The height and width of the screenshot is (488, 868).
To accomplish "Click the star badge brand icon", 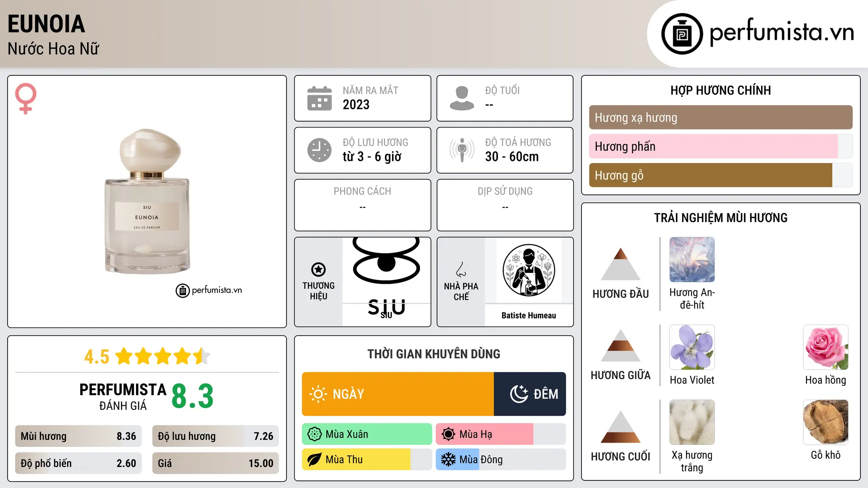I will tap(318, 269).
